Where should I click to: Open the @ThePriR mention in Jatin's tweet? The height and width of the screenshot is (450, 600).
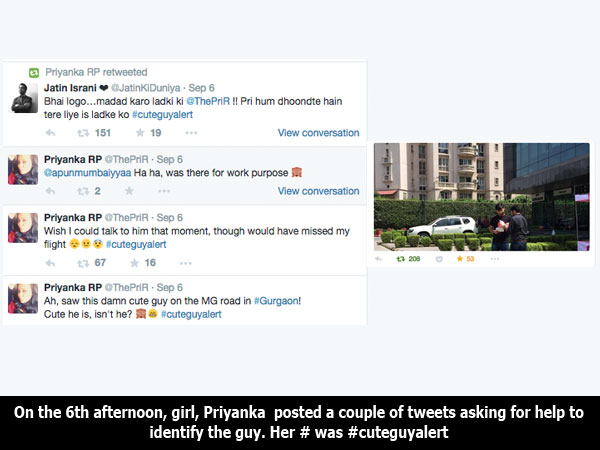[208, 101]
